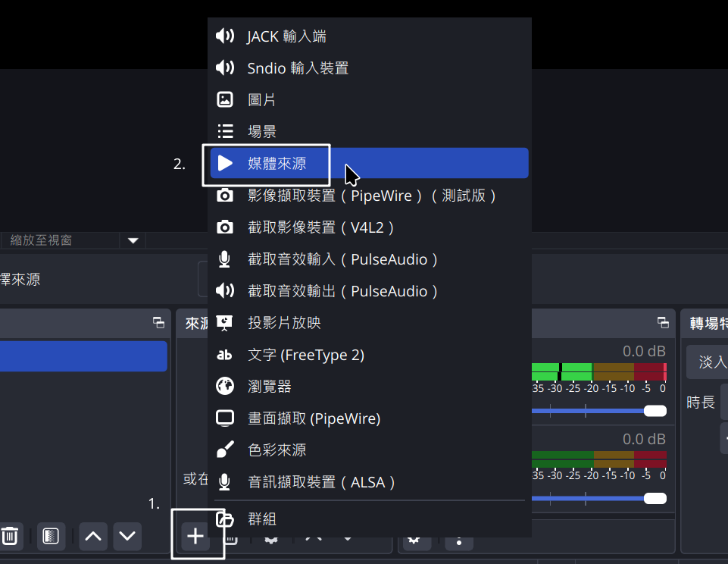Click the plus button to add source

coord(195,536)
